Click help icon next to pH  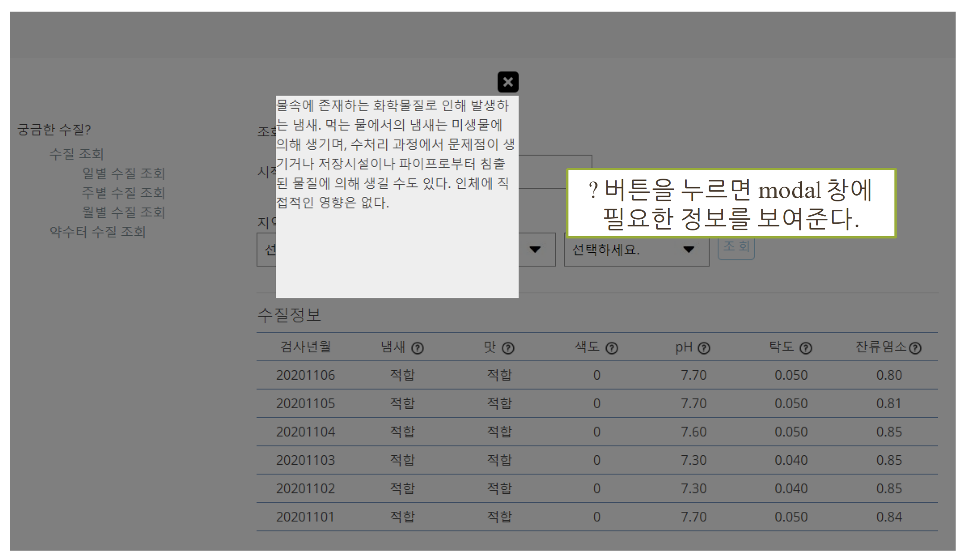pyautogui.click(x=704, y=348)
